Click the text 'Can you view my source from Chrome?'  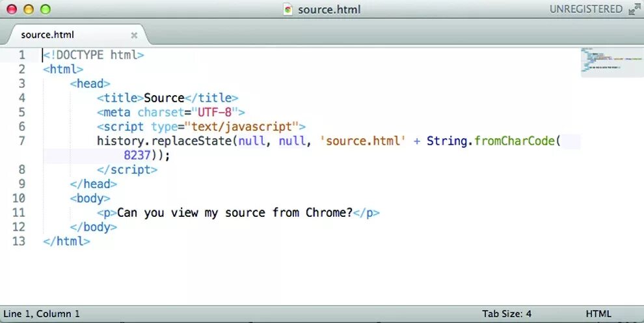(x=235, y=212)
